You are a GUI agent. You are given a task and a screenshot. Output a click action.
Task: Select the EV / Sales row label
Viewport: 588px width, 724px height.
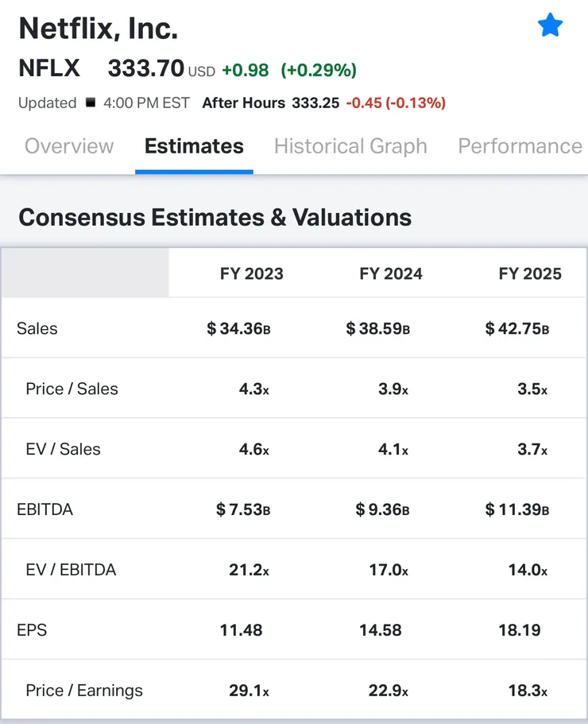[63, 449]
